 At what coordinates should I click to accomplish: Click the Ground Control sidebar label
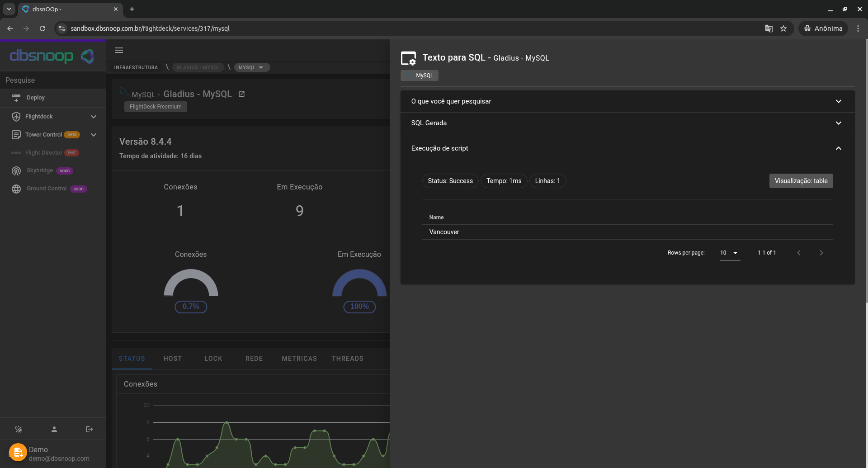point(47,189)
